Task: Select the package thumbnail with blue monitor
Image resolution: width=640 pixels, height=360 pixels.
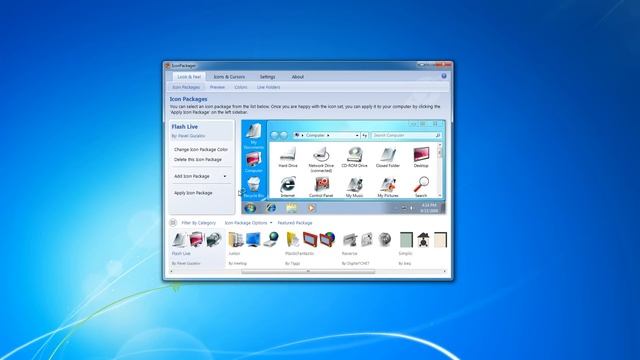Action: [x=253, y=248]
